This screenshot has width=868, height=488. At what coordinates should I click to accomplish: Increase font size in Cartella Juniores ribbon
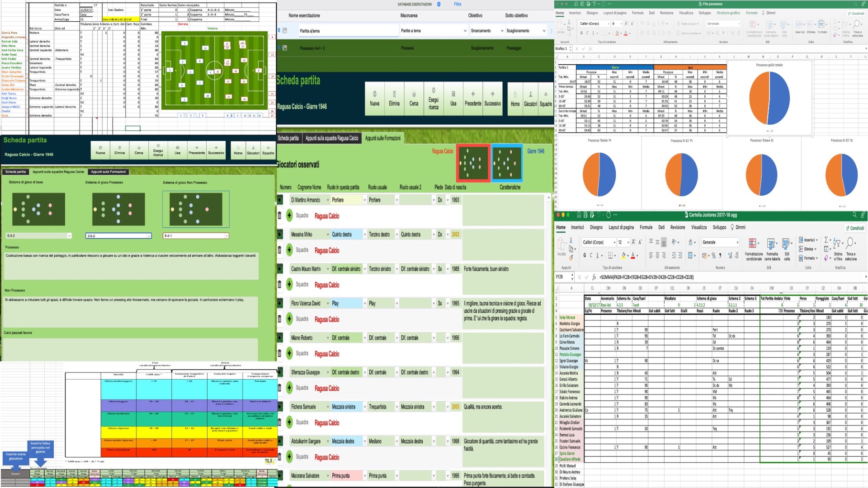[x=634, y=242]
